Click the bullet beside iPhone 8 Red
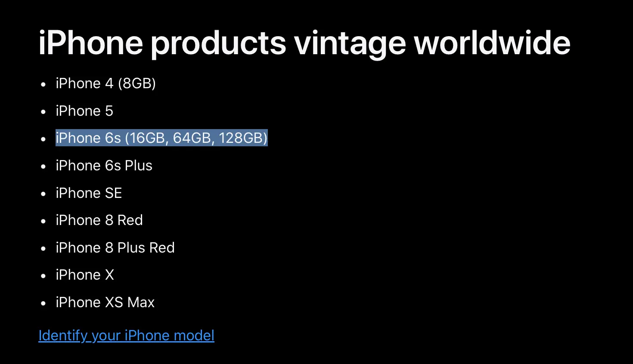633x364 pixels. coord(43,221)
